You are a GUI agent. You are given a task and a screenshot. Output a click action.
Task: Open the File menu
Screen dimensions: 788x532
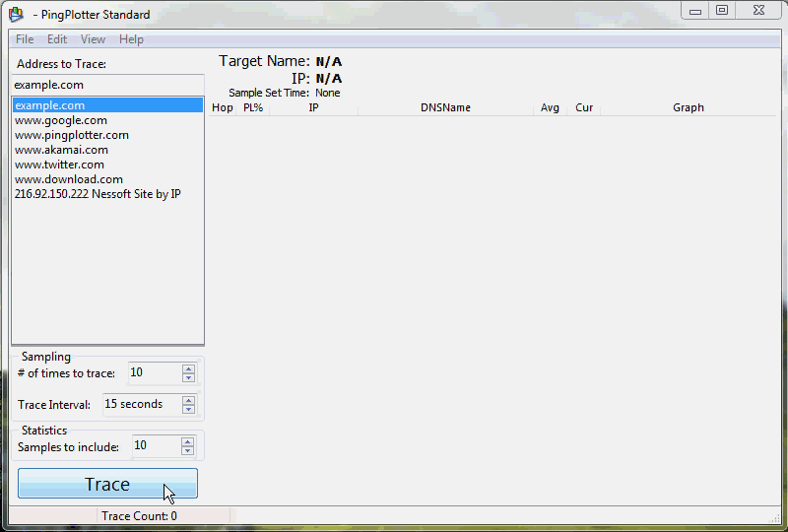tap(25, 39)
